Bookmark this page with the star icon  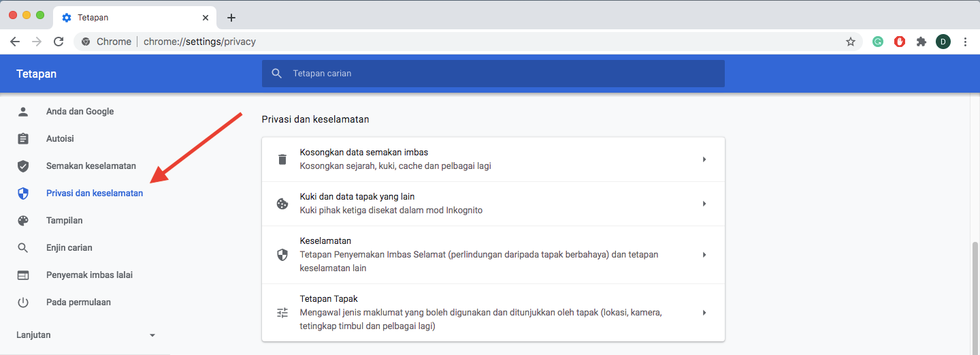tap(850, 42)
